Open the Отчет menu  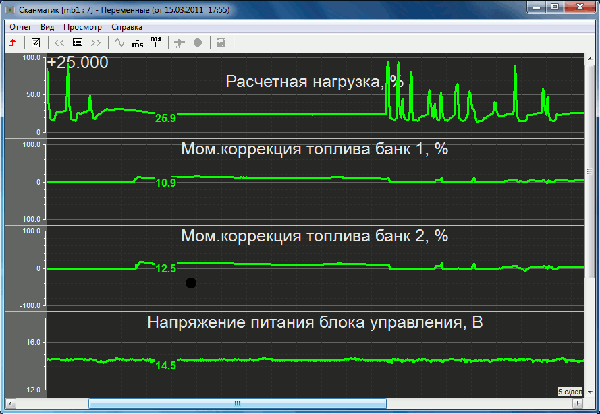pos(21,27)
